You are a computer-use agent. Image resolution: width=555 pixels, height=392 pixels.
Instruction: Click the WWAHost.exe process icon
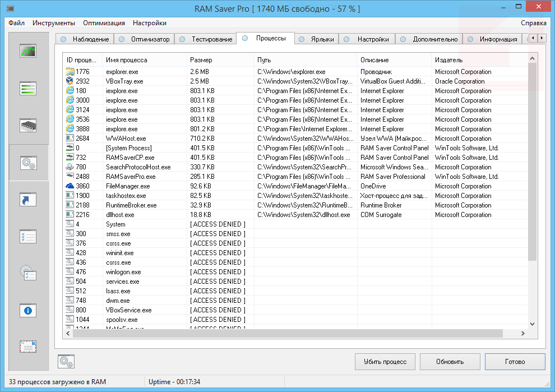(70, 139)
